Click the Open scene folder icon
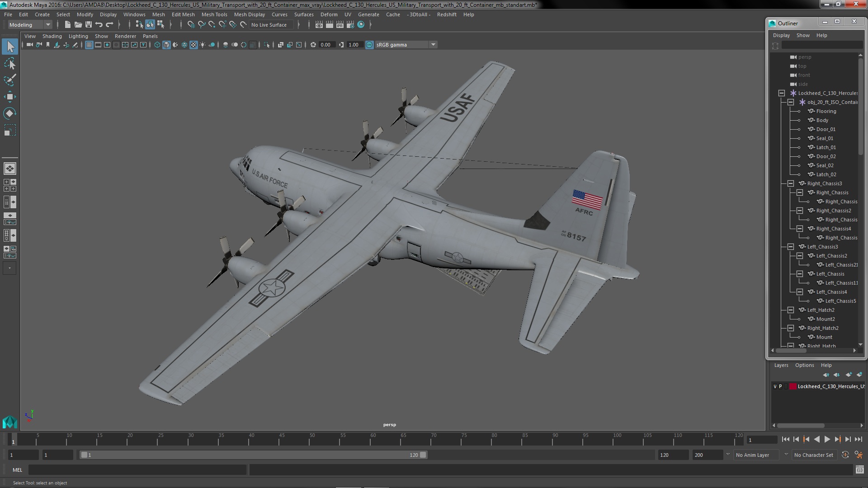The height and width of the screenshot is (488, 868). pyautogui.click(x=78, y=25)
